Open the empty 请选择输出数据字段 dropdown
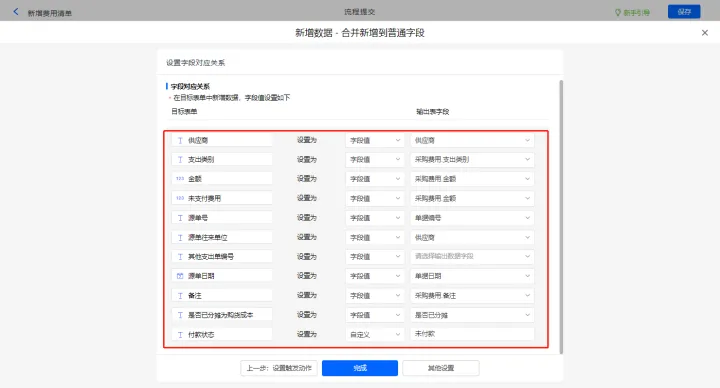720x388 pixels. (x=472, y=257)
